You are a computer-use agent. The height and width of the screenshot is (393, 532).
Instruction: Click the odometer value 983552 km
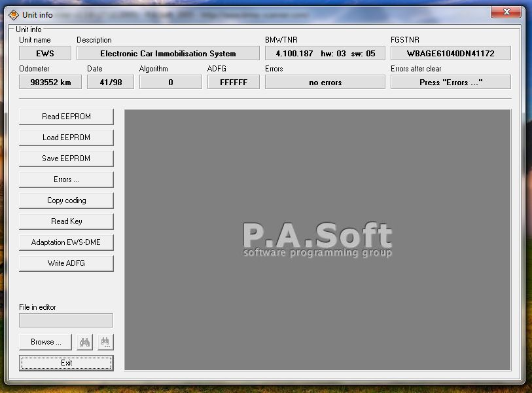[50, 82]
